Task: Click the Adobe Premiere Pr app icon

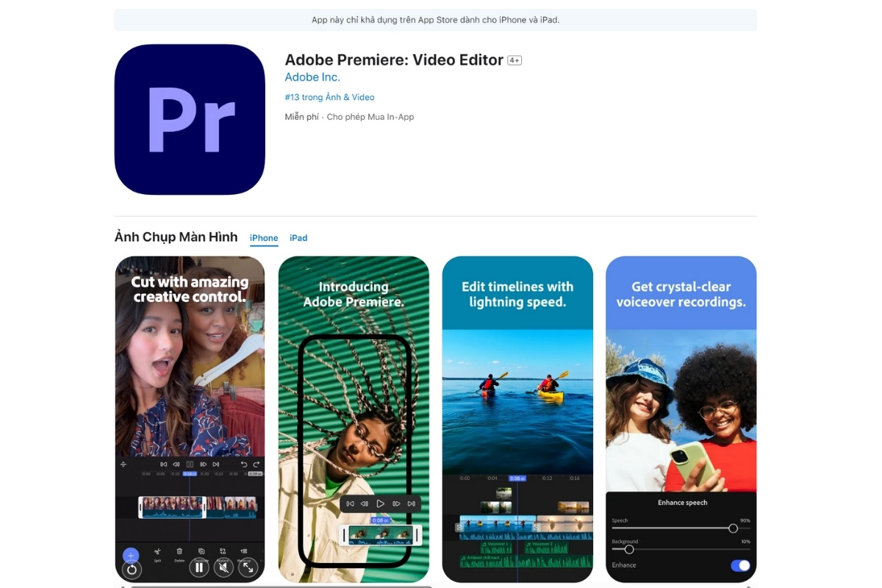Action: click(190, 119)
